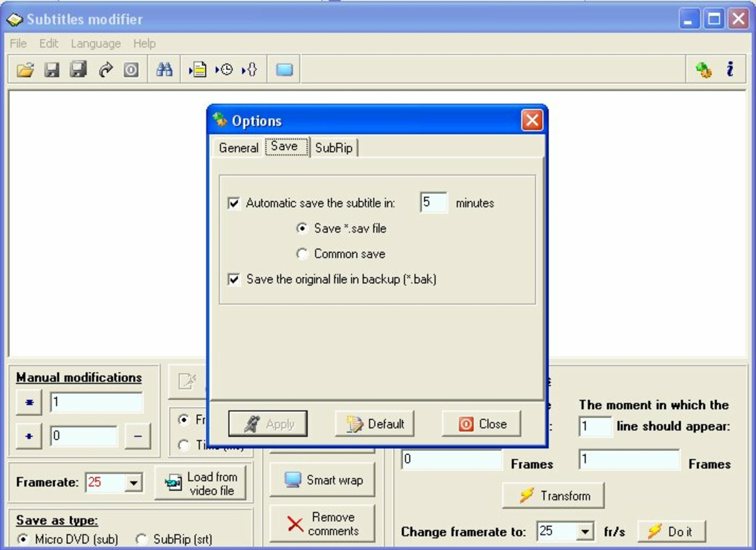This screenshot has height=550, width=756.
Task: Click the Transform button
Action: 553,496
